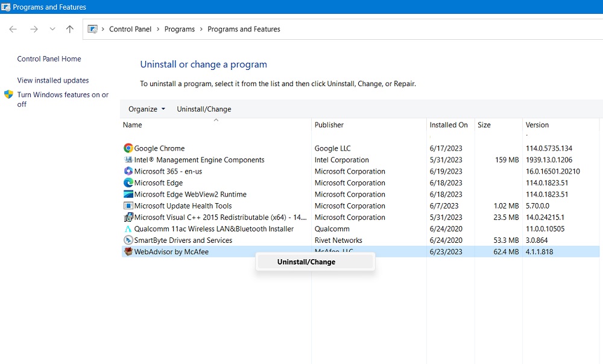Click the shield icon beside Turn Windows features
603x364 pixels.
tap(8, 94)
